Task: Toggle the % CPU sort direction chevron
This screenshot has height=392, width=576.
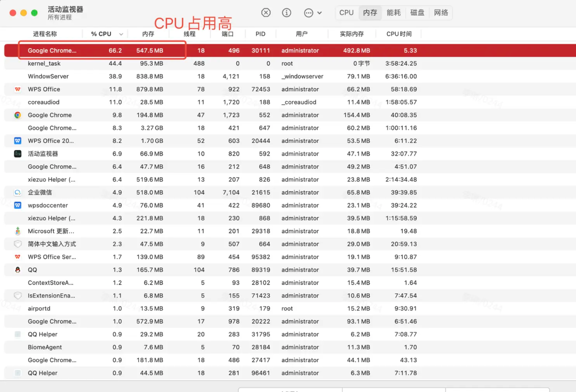Action: [x=121, y=34]
